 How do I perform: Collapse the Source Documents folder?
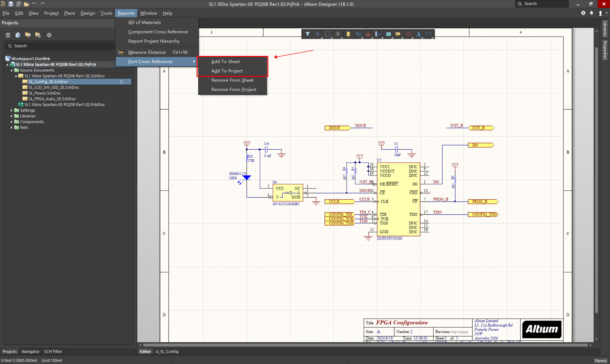(11, 70)
